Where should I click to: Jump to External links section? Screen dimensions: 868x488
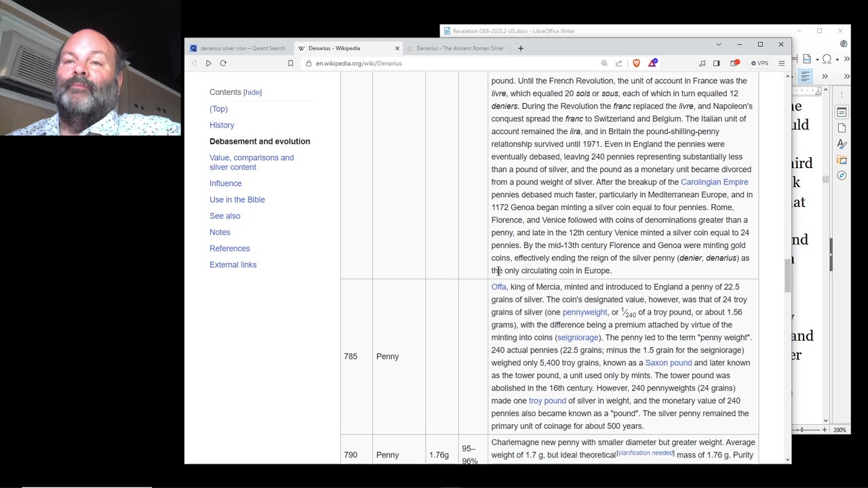point(233,264)
